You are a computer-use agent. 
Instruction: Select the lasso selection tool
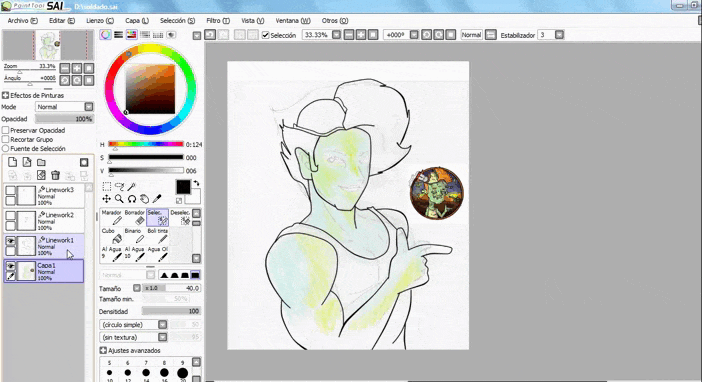point(119,186)
